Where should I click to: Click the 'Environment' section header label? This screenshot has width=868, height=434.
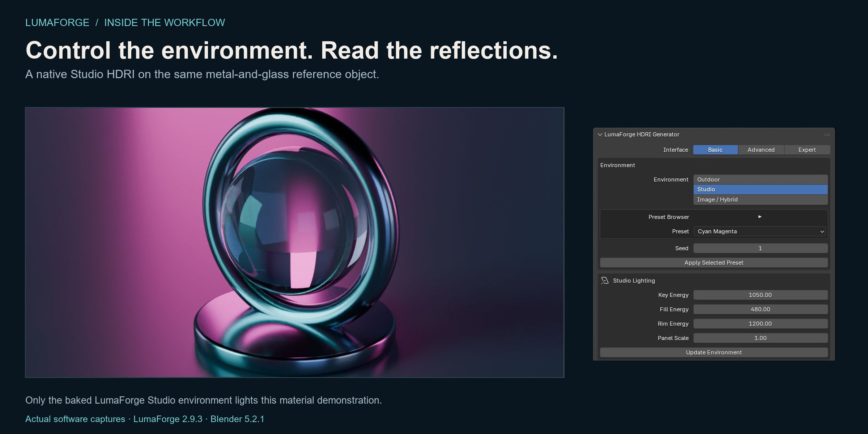pyautogui.click(x=618, y=165)
